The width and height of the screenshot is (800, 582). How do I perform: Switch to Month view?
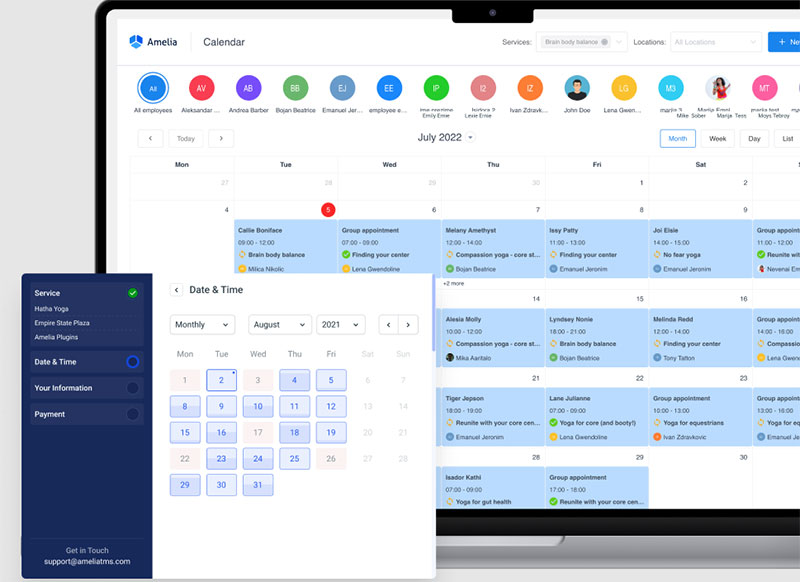coord(678,138)
